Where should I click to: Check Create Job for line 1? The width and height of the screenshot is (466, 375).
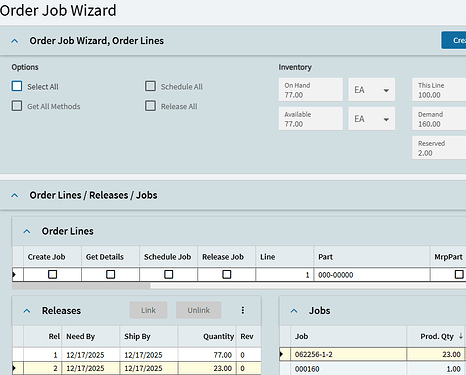(53, 274)
